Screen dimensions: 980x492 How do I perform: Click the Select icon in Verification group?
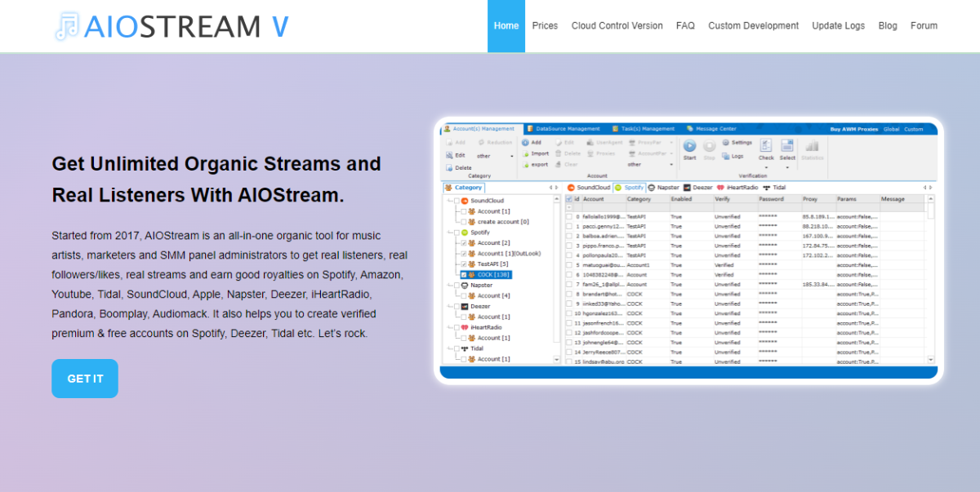tap(787, 145)
